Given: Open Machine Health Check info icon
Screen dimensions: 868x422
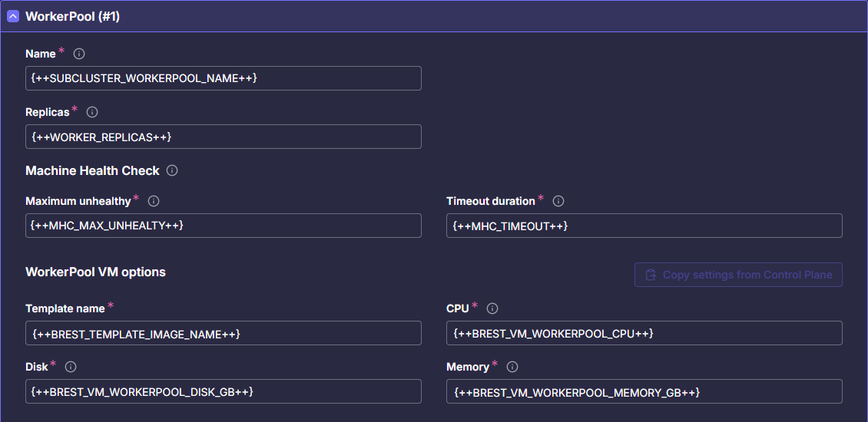Looking at the screenshot, I should (x=172, y=170).
